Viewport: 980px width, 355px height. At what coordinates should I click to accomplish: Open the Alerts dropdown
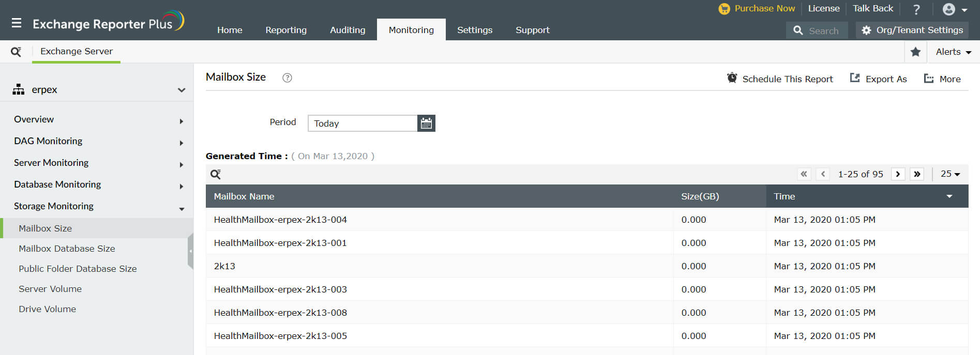pyautogui.click(x=954, y=52)
